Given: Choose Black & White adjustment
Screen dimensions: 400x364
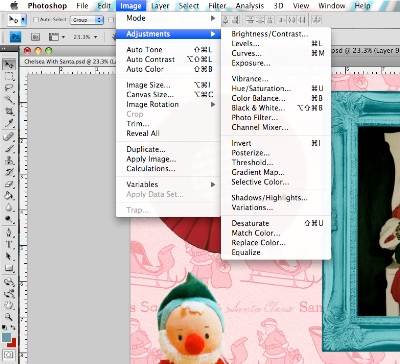Looking at the screenshot, I should tap(276, 108).
